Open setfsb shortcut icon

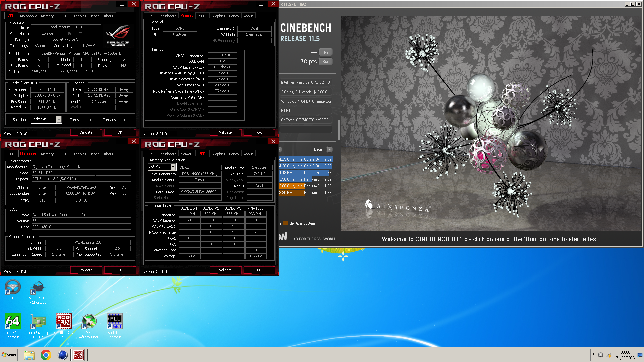[114, 325]
